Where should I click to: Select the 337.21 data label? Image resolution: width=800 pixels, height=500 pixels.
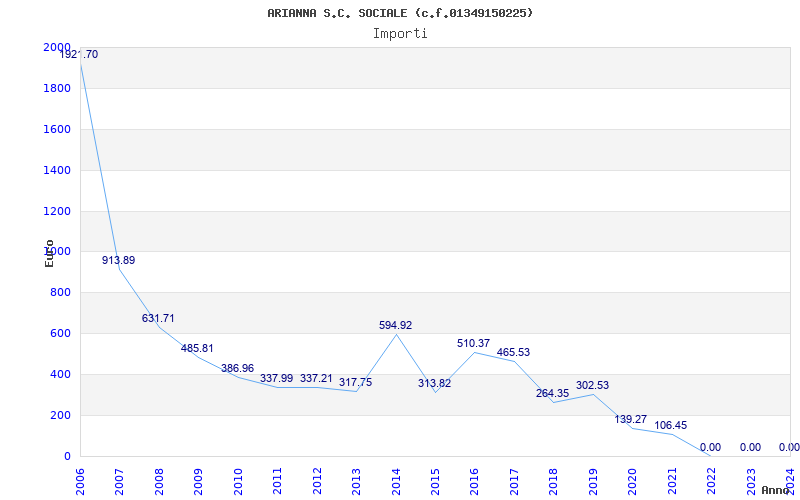(x=316, y=379)
